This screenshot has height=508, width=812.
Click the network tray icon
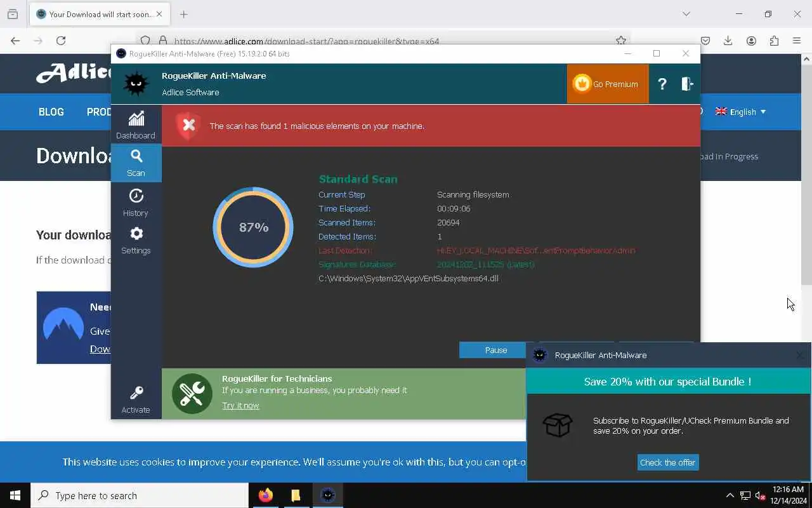745,496
